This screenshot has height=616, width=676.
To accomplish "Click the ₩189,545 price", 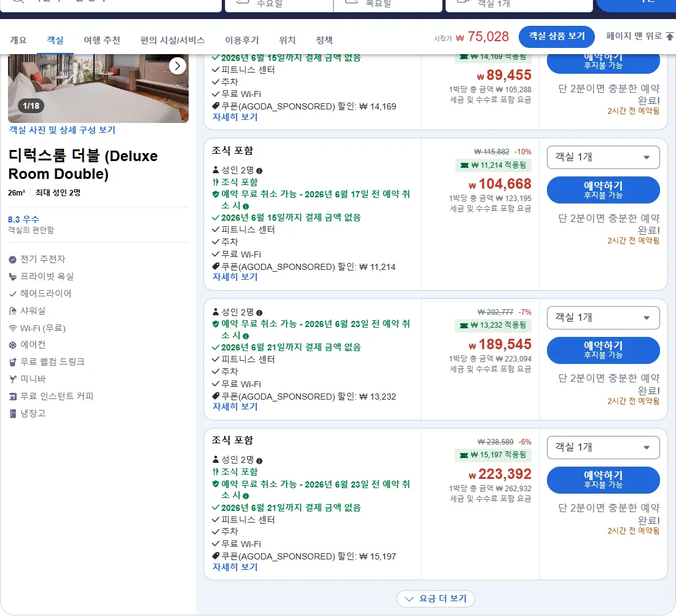I will 500,344.
